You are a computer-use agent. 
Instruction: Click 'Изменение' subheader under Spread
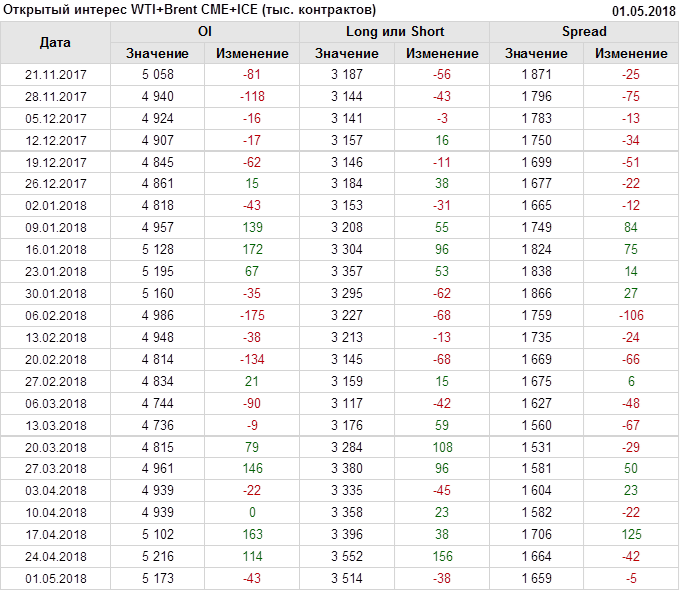630,54
